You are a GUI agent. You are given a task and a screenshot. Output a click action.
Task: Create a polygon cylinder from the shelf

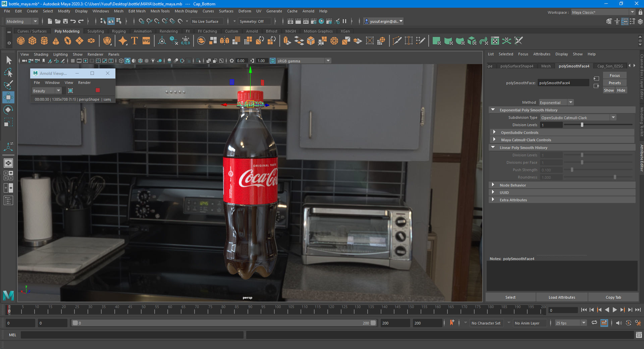click(44, 41)
